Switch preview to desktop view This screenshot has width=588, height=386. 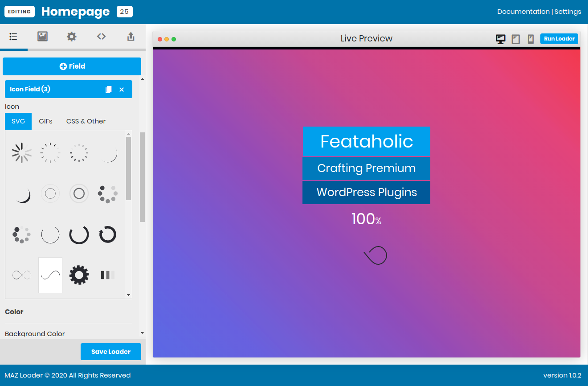(x=501, y=39)
